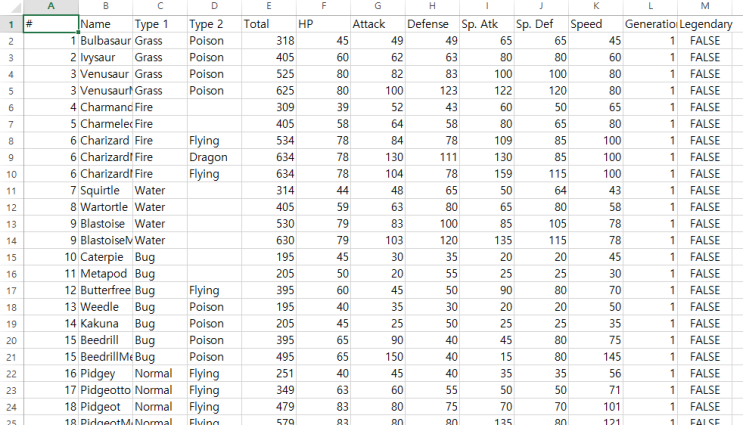Viewport: 743px width, 425px height.
Task: Select the Caterpie name cell
Action: (x=105, y=257)
